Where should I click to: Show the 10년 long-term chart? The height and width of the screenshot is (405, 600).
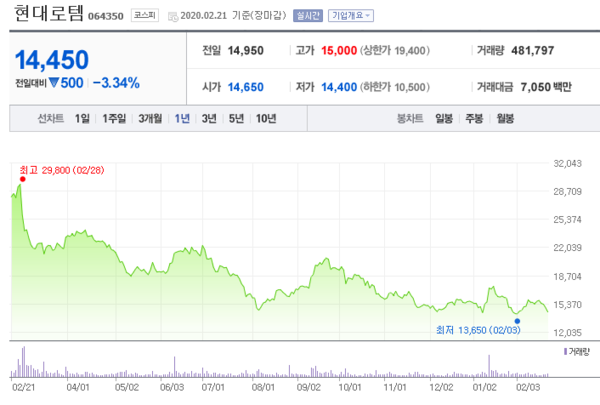[266, 118]
